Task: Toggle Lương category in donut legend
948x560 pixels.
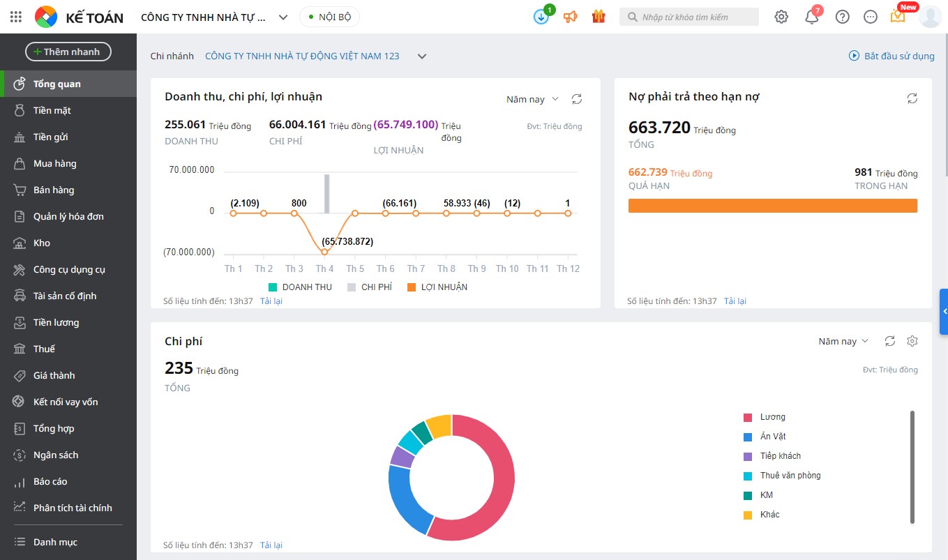Action: coord(765,417)
